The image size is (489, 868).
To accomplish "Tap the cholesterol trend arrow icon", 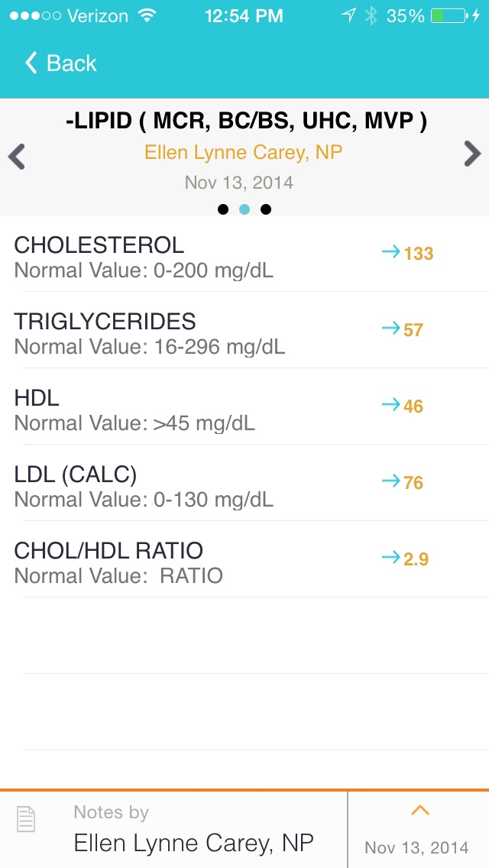I will (390, 252).
